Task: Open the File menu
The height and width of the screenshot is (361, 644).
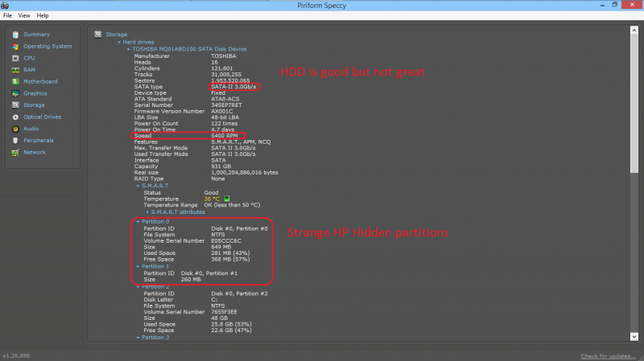Action: point(7,15)
